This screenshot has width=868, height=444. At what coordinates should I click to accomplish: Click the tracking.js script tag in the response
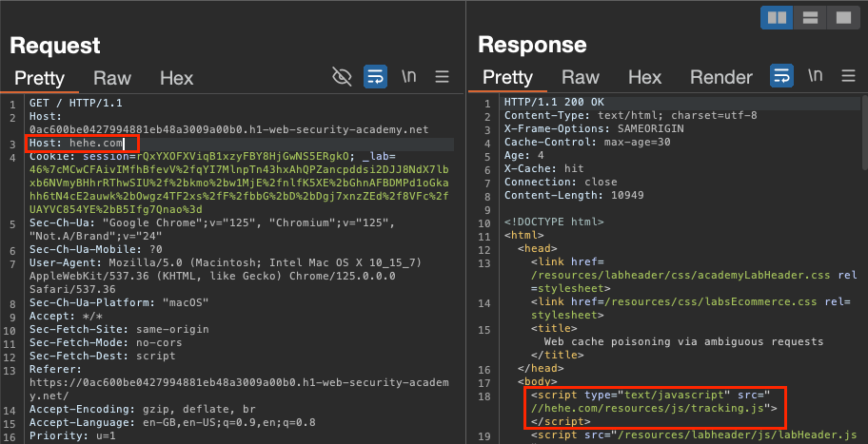655,407
